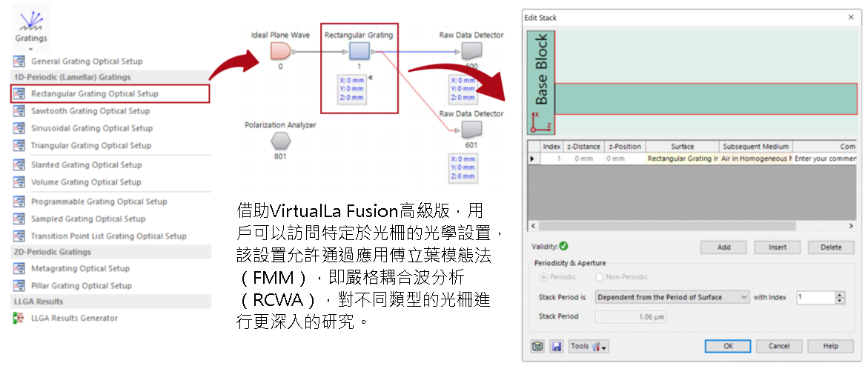Decrease the with Index spinner value

[x=841, y=301]
